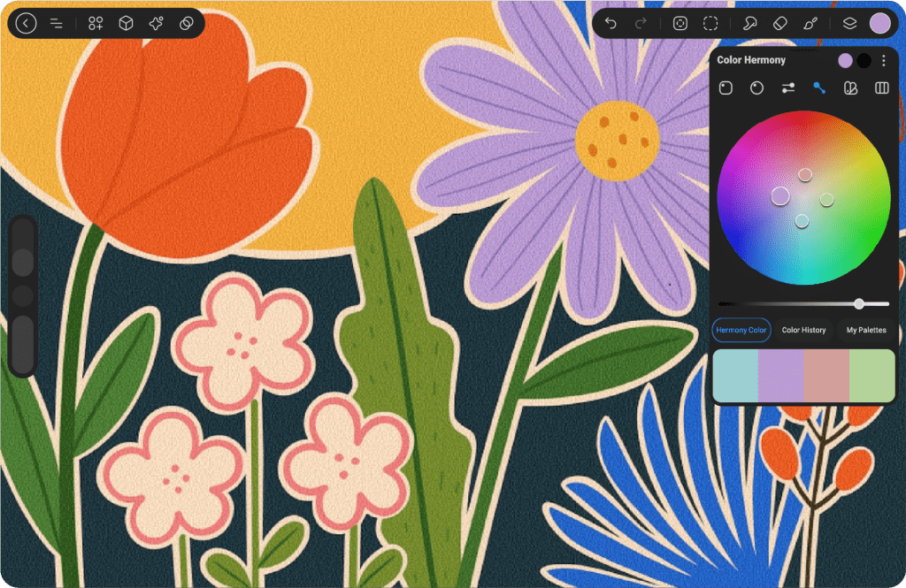Select the smudge tool
The width and height of the screenshot is (906, 588).
749,24
